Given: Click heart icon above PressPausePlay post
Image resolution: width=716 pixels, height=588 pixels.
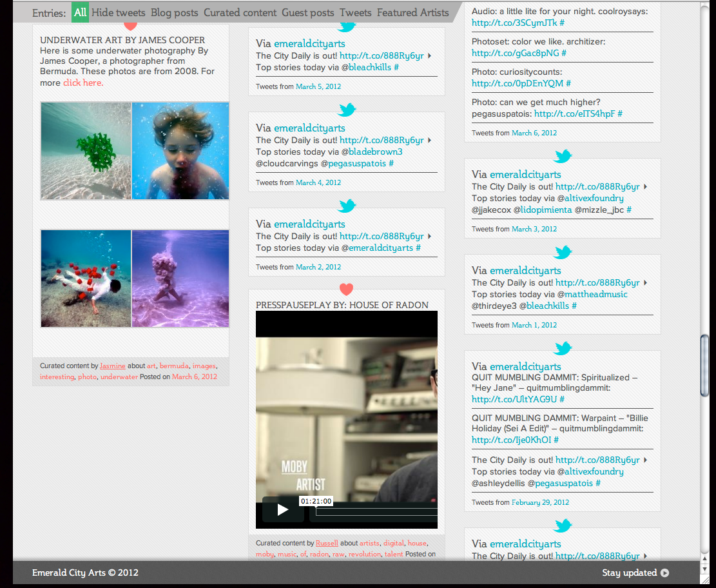Looking at the screenshot, I should [347, 289].
